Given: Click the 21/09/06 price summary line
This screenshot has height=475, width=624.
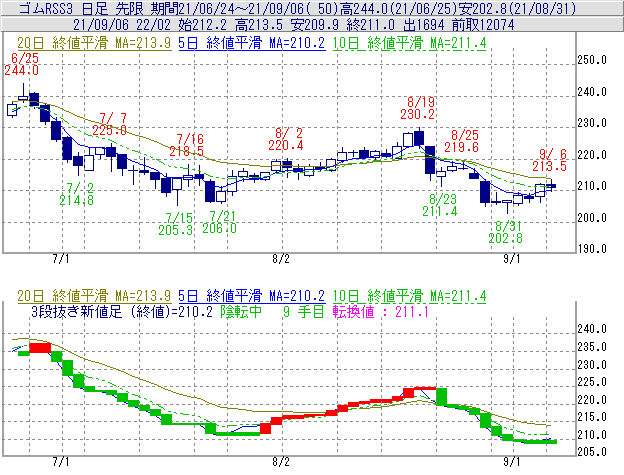Looking at the screenshot, I should 312,25.
